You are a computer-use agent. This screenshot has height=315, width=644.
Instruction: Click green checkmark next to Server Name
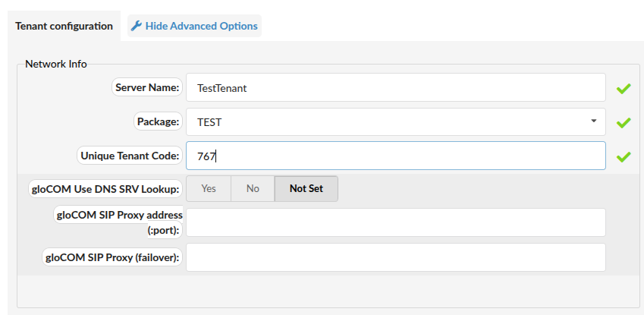pyautogui.click(x=624, y=88)
